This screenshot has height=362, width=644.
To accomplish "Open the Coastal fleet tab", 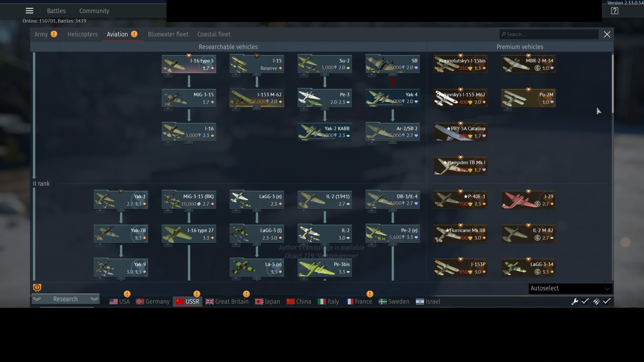I will point(214,34).
